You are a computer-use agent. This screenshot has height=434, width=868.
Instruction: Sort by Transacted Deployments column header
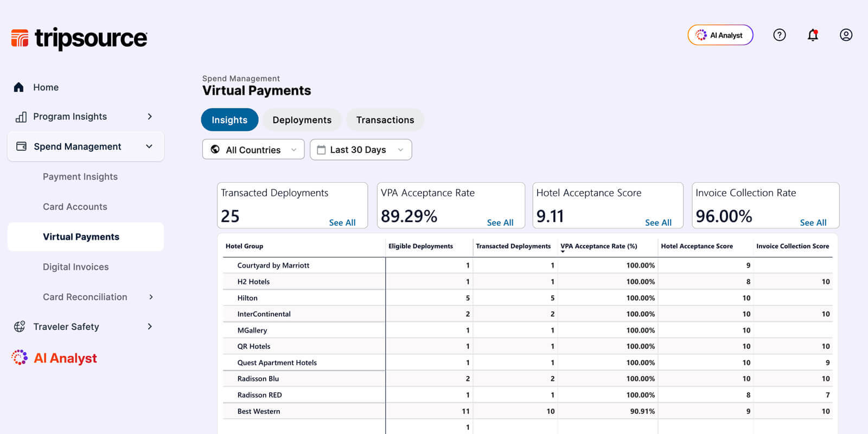[x=513, y=246]
